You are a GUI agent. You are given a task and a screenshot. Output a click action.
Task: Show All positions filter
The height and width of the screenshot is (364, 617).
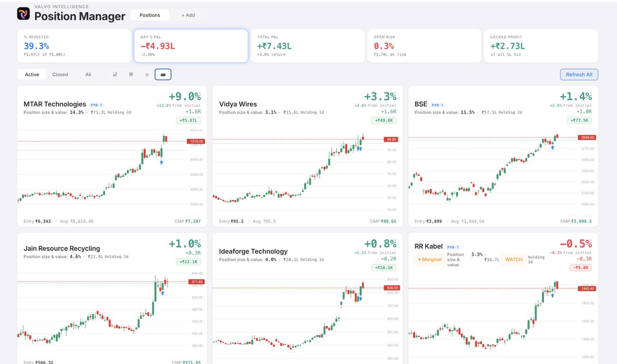[88, 75]
